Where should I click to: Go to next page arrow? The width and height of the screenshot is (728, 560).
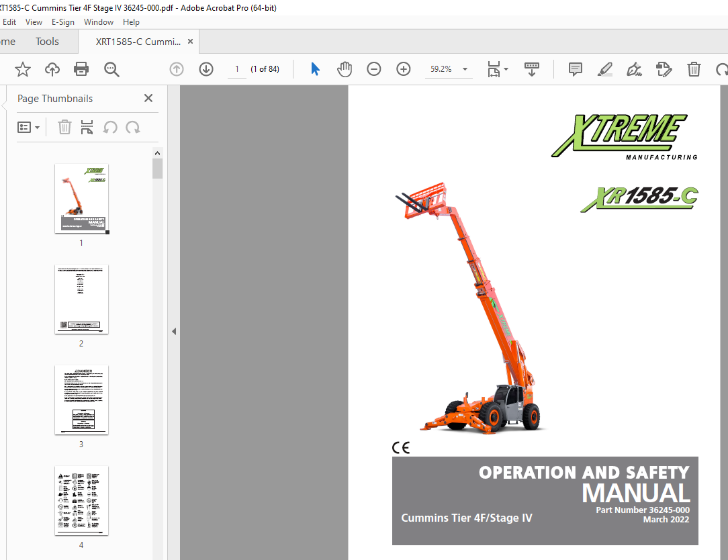[206, 69]
